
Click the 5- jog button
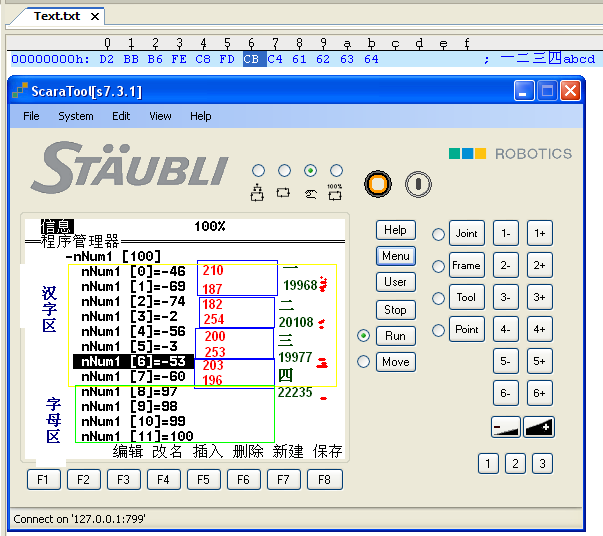pos(506,361)
